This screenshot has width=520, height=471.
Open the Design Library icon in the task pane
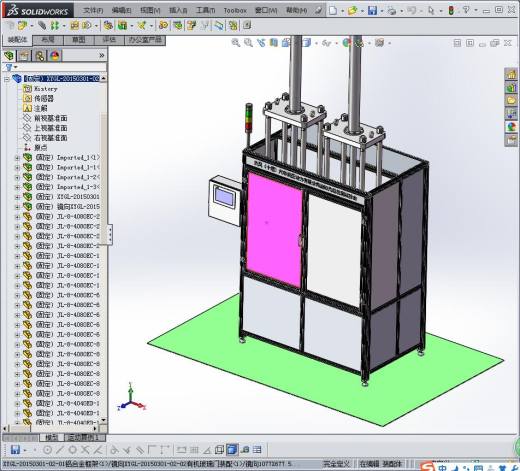[511, 87]
